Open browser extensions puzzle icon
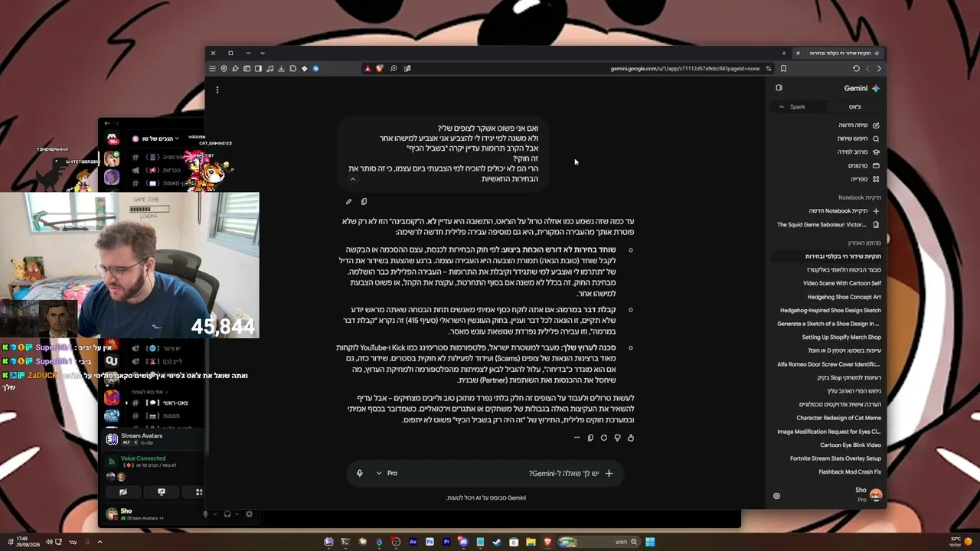 pos(292,68)
